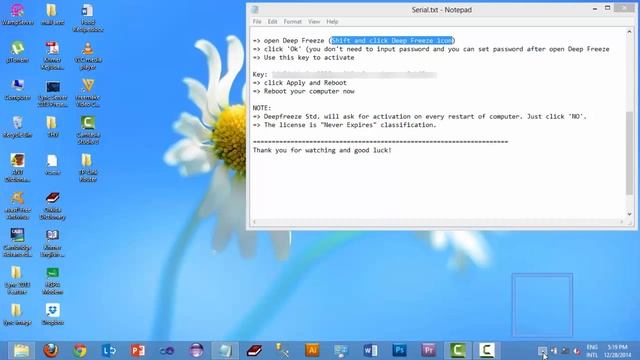Viewport: 640px width, 360px height.
Task: Click Notepad's vertical scrollbar thumb
Action: pos(629,153)
